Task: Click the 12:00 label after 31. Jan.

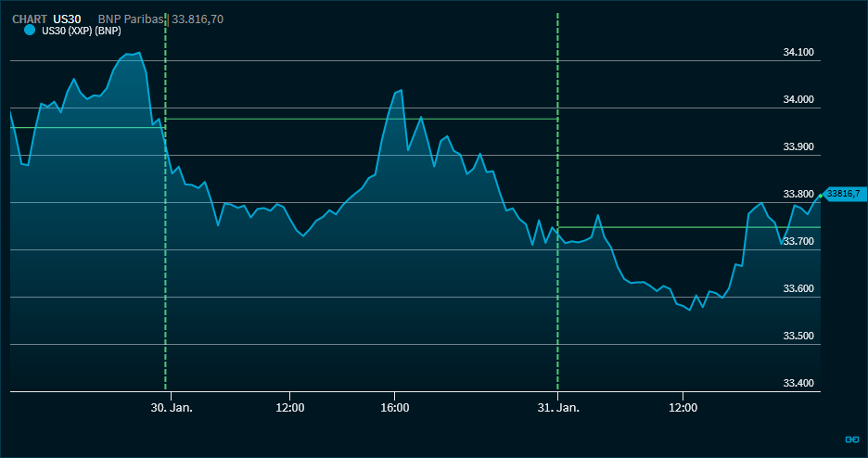Action: (x=683, y=408)
